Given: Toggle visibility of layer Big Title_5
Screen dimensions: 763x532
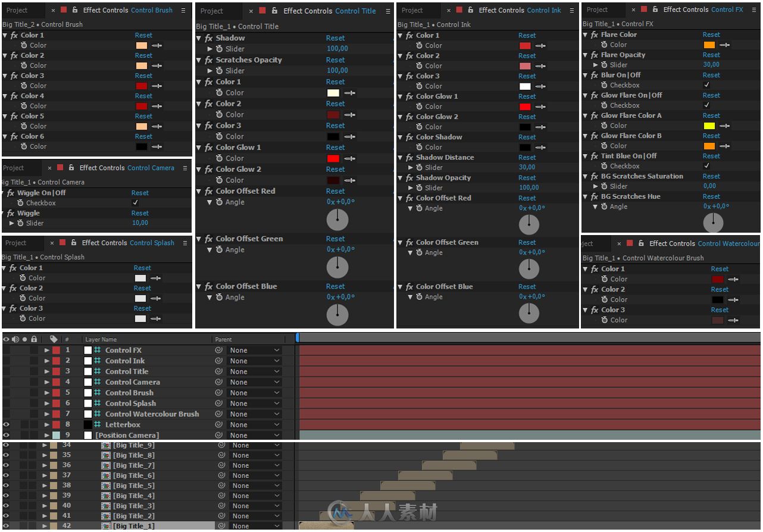Looking at the screenshot, I should point(6,486).
